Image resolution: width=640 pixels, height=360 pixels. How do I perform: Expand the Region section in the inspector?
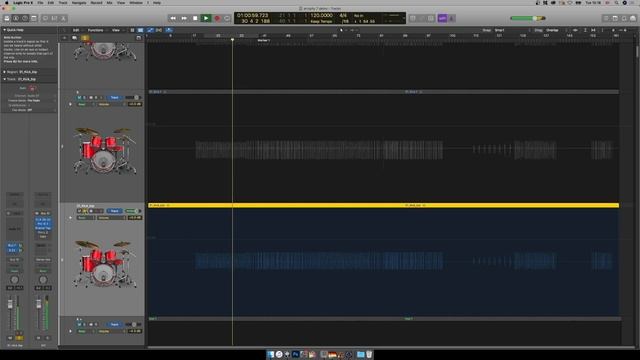pyautogui.click(x=4, y=72)
